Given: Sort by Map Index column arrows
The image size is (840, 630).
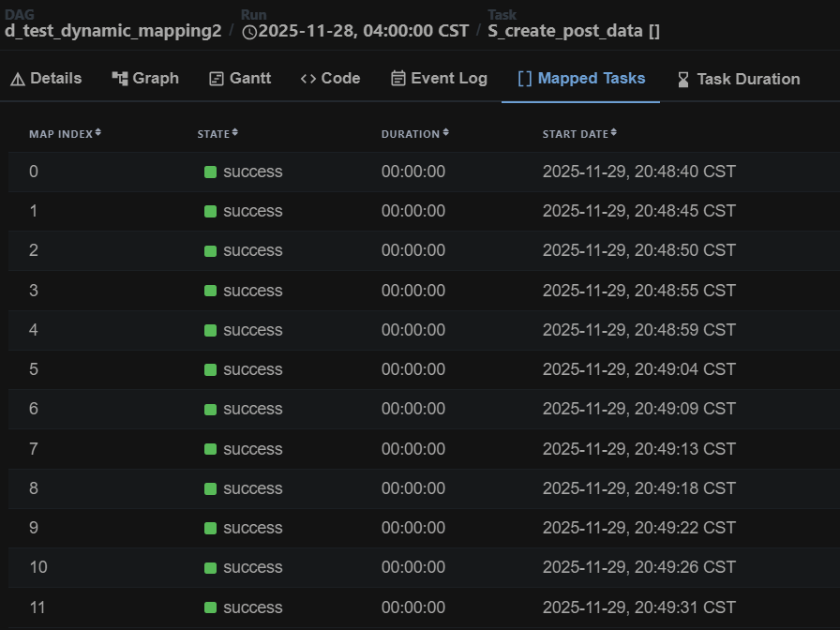Looking at the screenshot, I should point(97,133).
